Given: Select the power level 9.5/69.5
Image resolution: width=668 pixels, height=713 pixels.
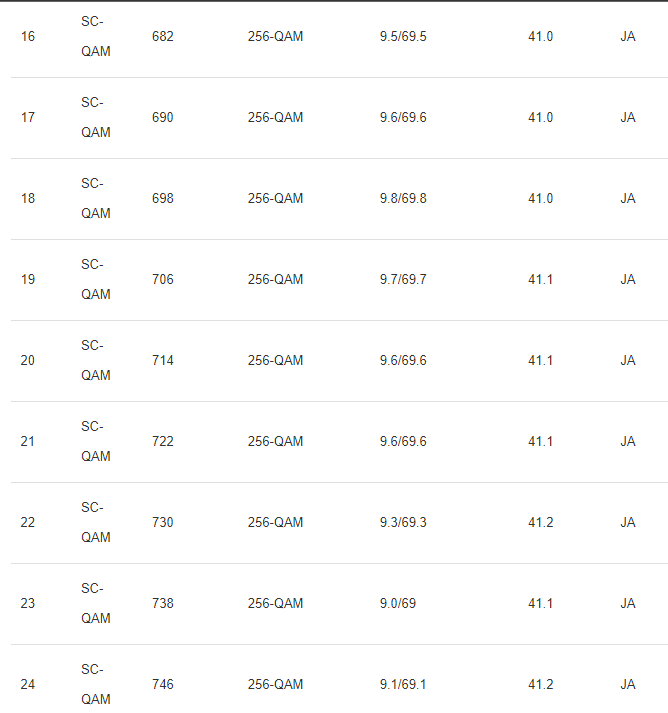Looking at the screenshot, I should (403, 37).
